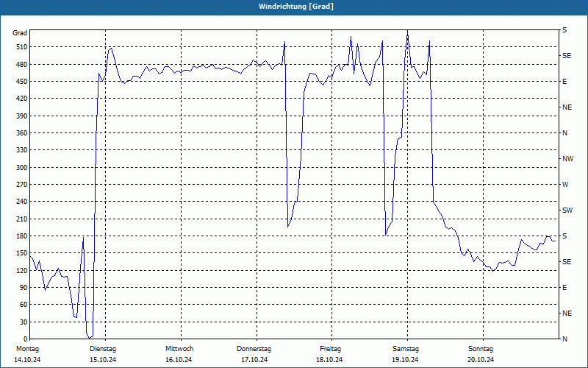Click the date 14.10.24
The image size is (588, 368).
27,360
